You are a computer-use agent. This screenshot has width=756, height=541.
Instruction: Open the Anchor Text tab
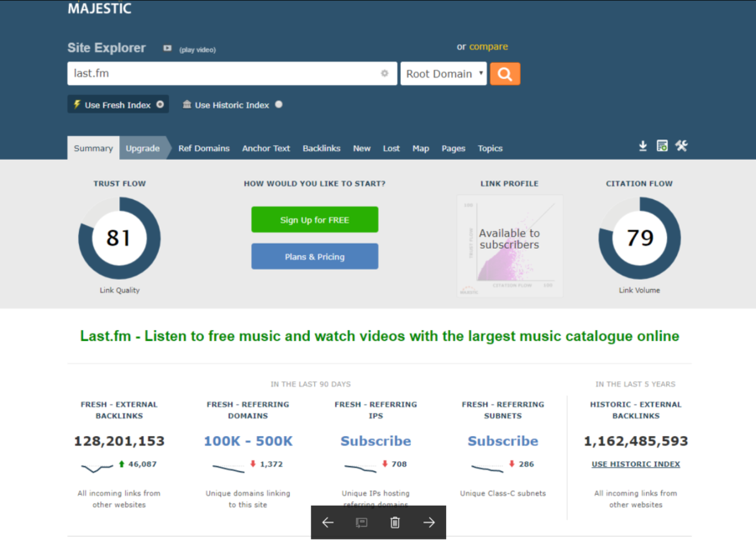point(266,149)
